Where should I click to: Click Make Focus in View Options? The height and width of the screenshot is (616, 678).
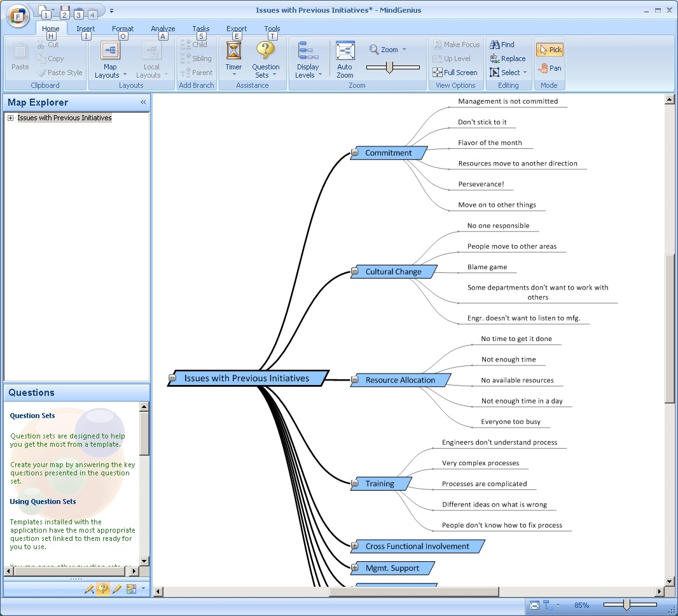(456, 45)
